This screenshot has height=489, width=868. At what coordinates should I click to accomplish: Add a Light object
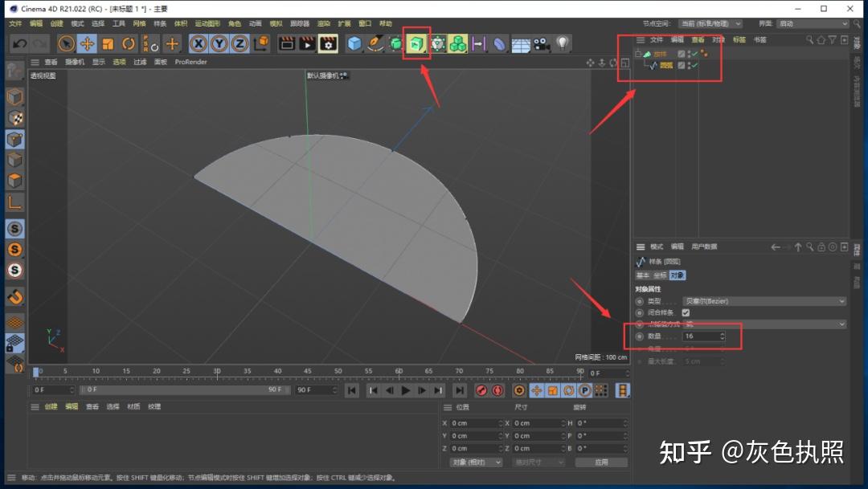pyautogui.click(x=563, y=43)
